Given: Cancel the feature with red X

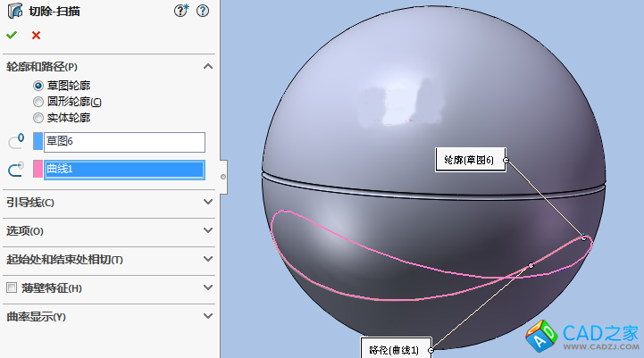Looking at the screenshot, I should (x=36, y=36).
